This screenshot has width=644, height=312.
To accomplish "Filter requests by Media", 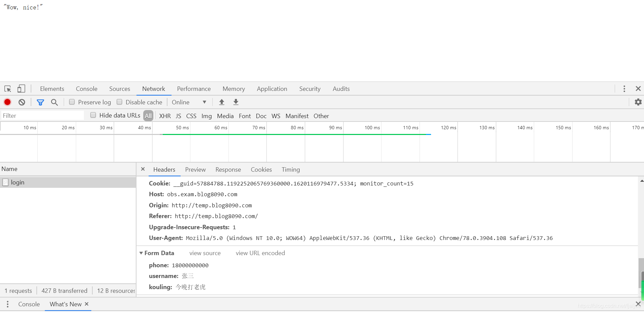I will [225, 116].
